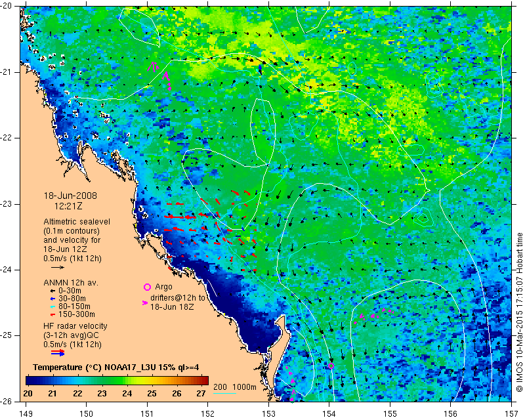Click the '150' longitude axis label
Image resolution: width=525 pixels, height=420 pixels.
click(87, 414)
